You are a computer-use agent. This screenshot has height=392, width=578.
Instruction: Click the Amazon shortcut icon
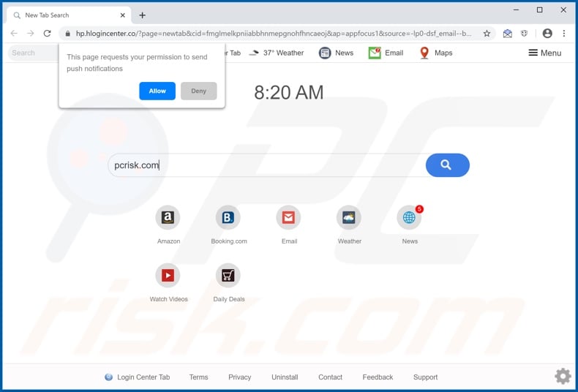point(168,217)
